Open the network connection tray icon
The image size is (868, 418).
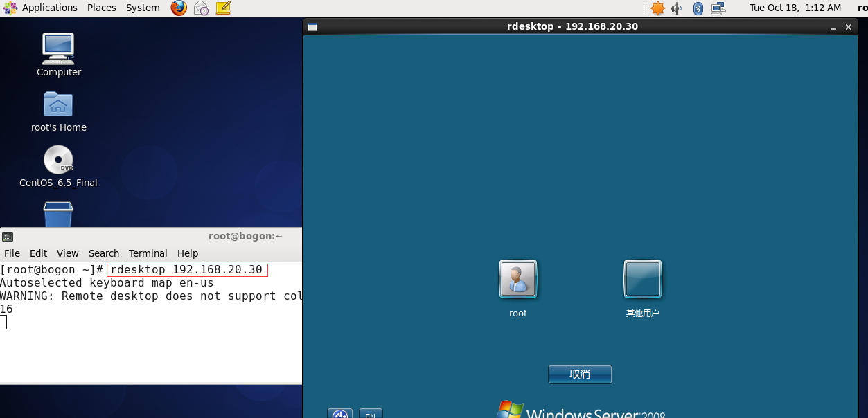pos(718,8)
